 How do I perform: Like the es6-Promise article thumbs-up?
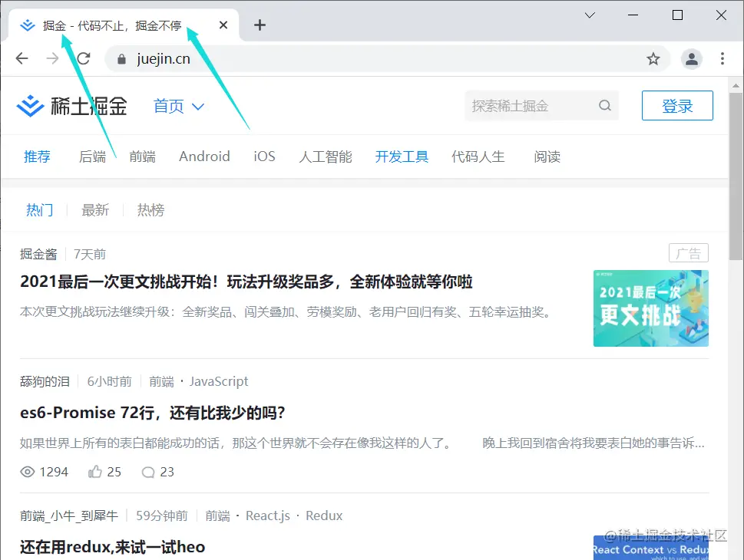95,472
